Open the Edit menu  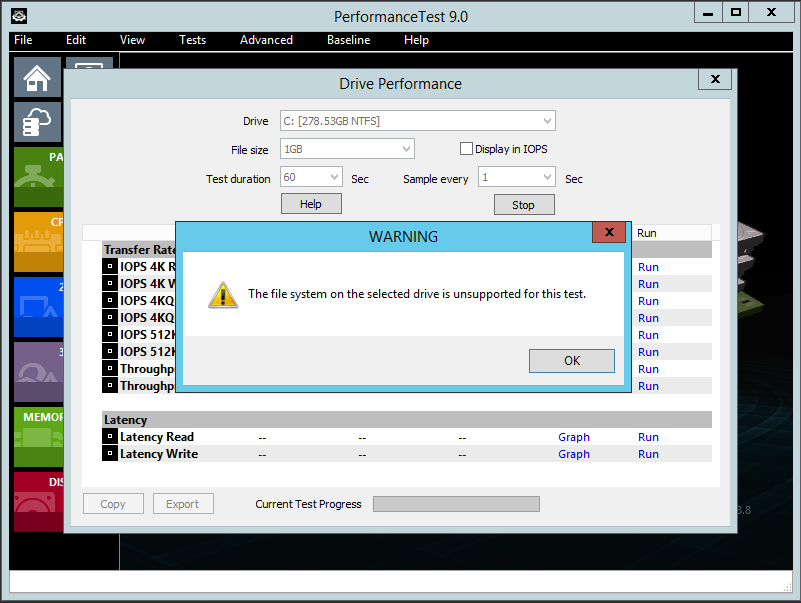click(76, 40)
